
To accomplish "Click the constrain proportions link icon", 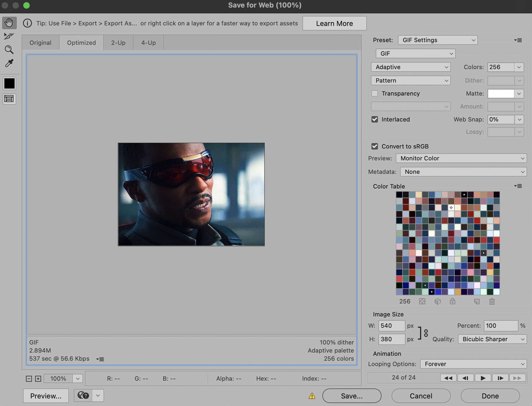I will pos(426,333).
